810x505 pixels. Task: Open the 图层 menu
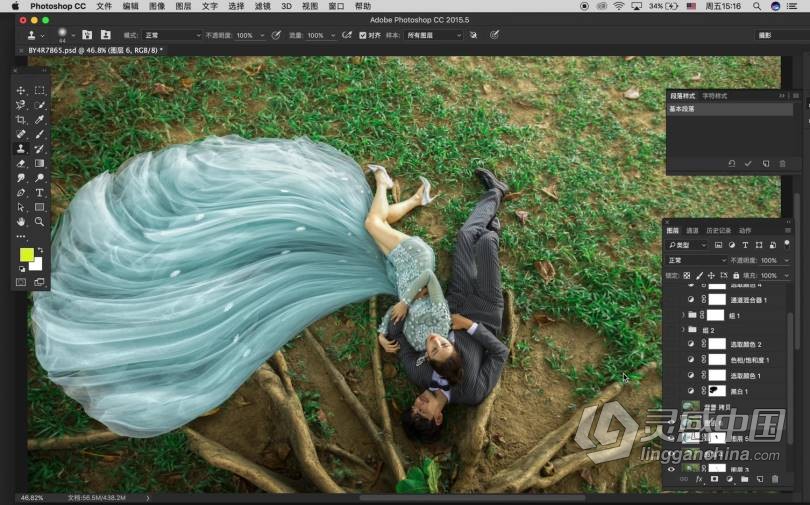tap(183, 6)
